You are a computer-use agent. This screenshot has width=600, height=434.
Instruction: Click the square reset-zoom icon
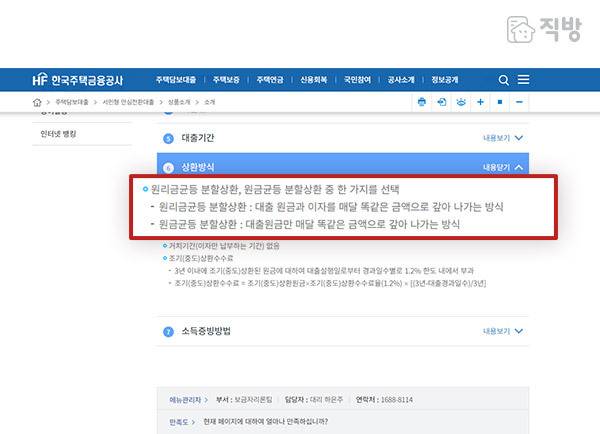(500, 102)
